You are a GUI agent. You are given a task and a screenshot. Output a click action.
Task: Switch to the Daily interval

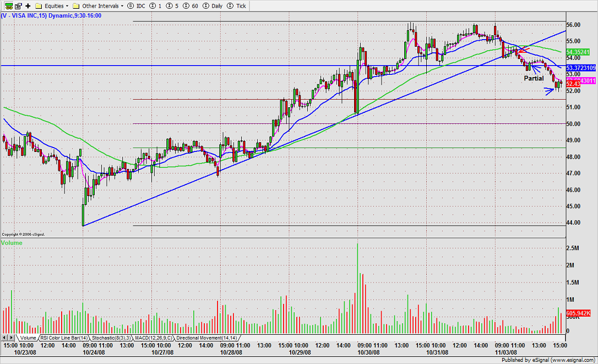pos(213,6)
